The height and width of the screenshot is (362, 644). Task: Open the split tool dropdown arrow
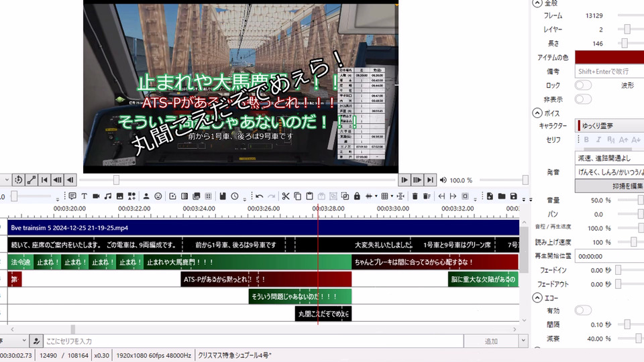click(x=376, y=196)
